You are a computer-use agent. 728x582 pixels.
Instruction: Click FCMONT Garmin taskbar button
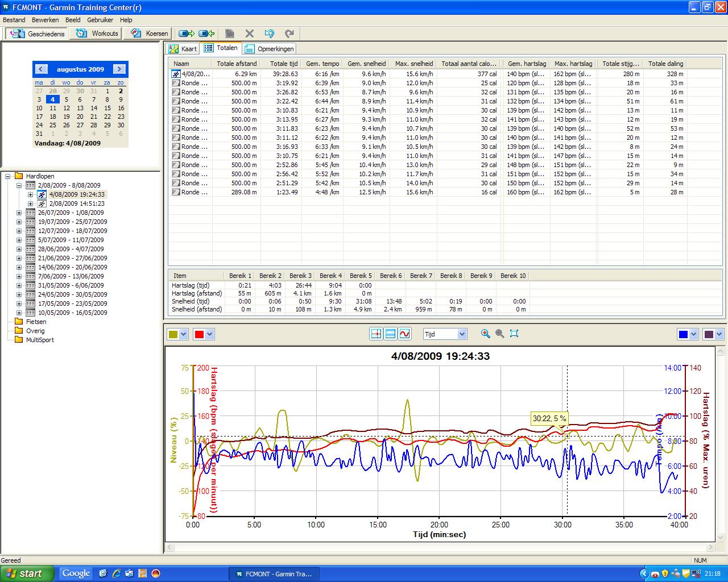click(x=275, y=574)
